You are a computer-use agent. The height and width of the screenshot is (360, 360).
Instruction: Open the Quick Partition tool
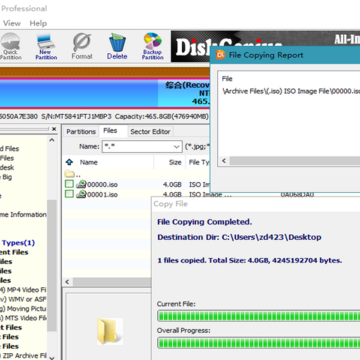coord(10,46)
